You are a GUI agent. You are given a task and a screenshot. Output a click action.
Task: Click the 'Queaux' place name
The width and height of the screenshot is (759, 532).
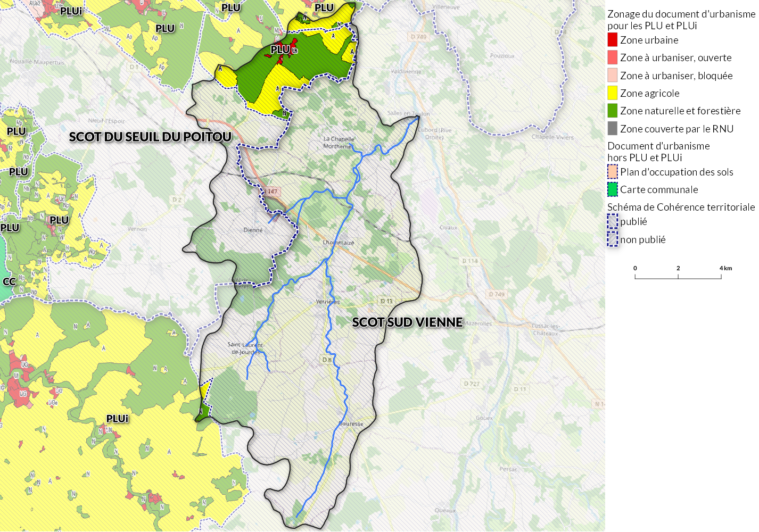click(x=445, y=510)
